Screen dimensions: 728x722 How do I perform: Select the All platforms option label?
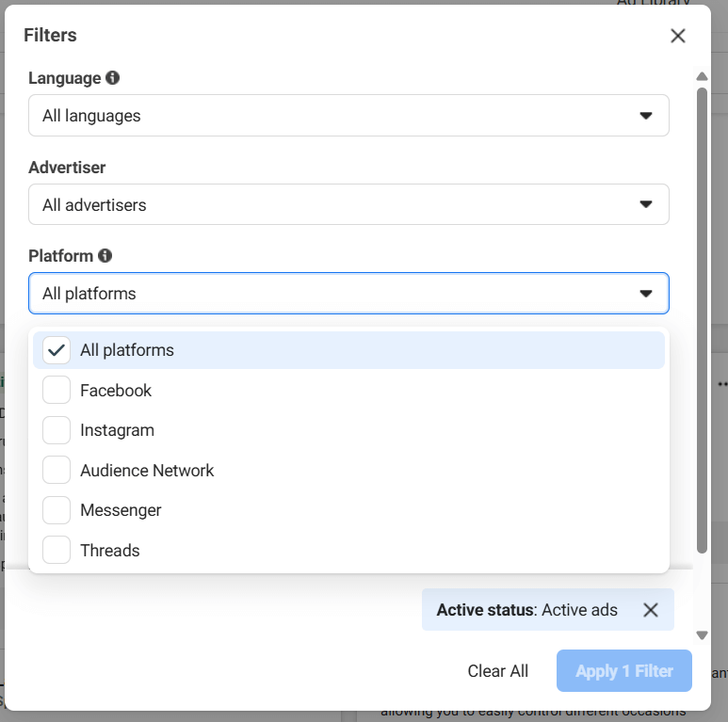127,350
